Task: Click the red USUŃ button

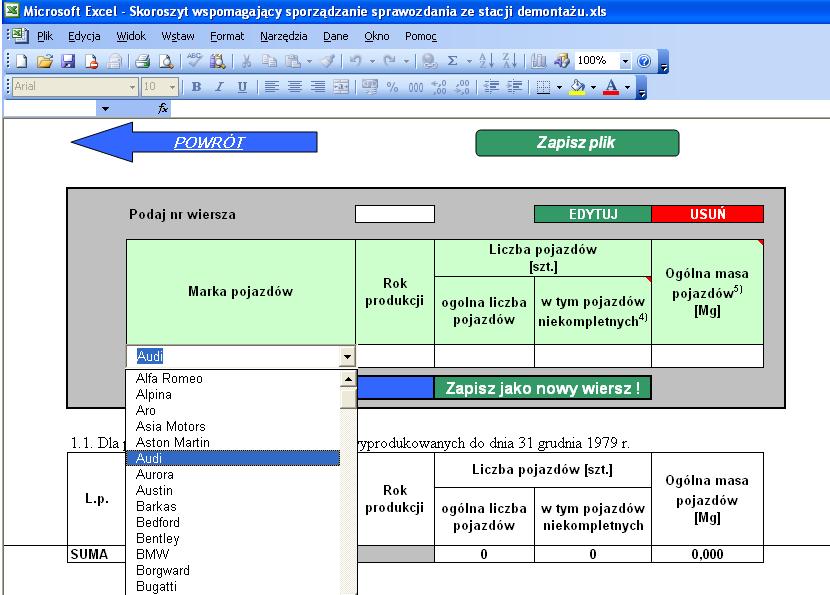Action: click(707, 214)
